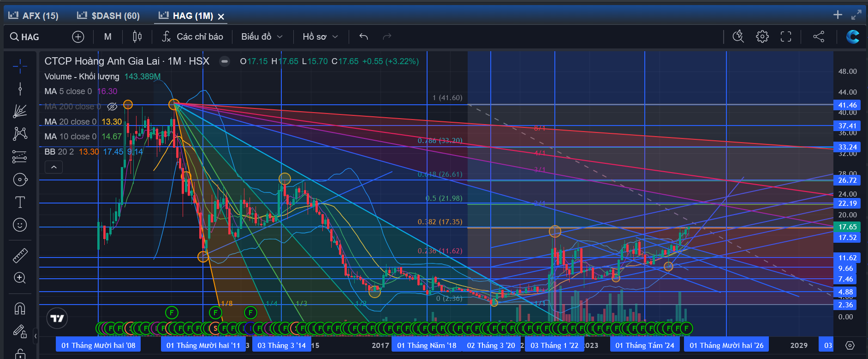Open the M interval selector
This screenshot has height=359, width=868.
[x=108, y=36]
